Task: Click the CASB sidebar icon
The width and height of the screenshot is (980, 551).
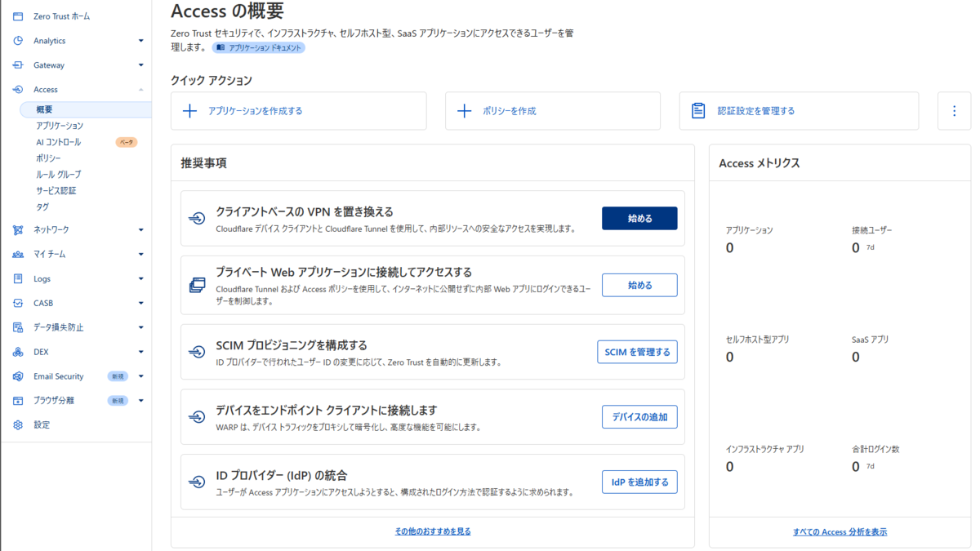Action: point(18,304)
